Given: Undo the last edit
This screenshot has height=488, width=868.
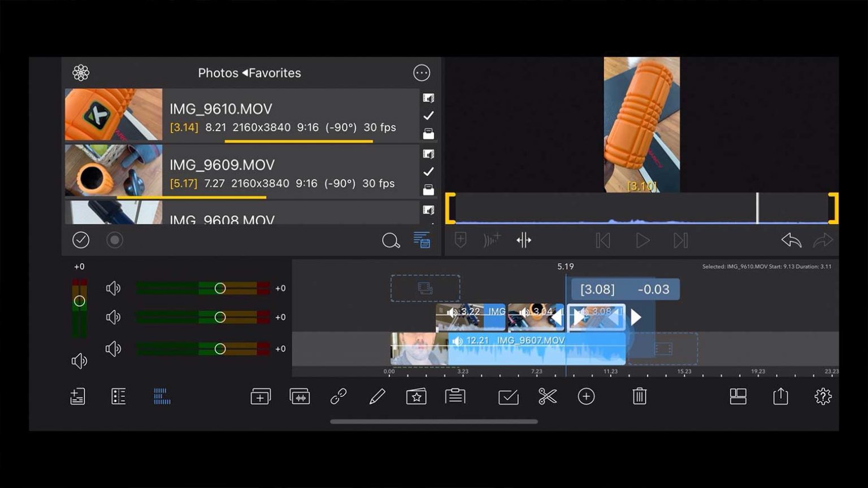Looking at the screenshot, I should (791, 240).
